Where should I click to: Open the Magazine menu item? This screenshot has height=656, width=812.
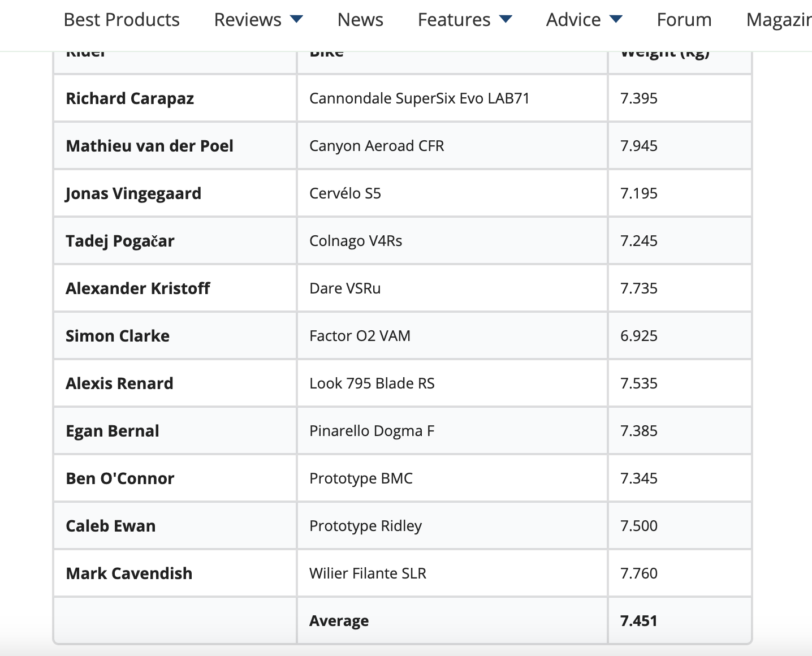pos(778,20)
